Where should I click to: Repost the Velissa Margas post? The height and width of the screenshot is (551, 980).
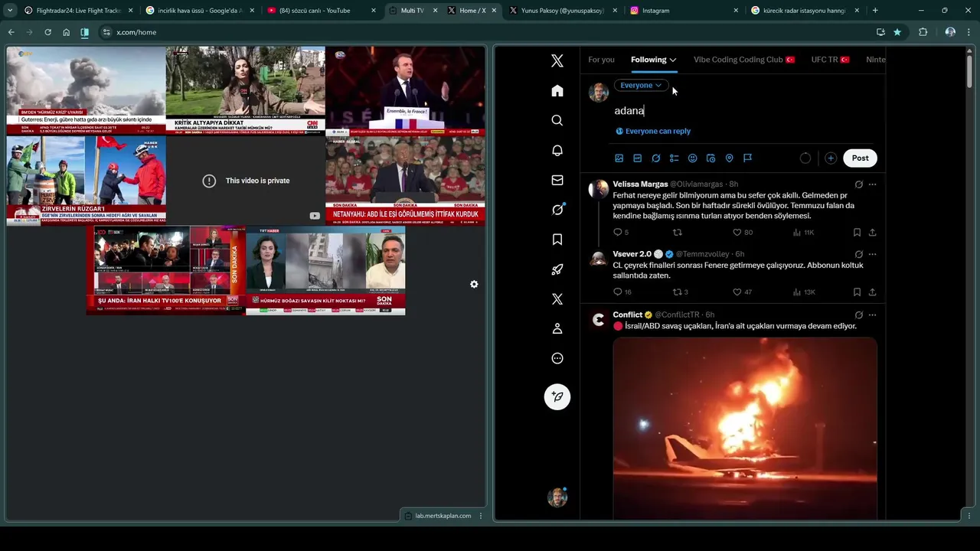(677, 233)
